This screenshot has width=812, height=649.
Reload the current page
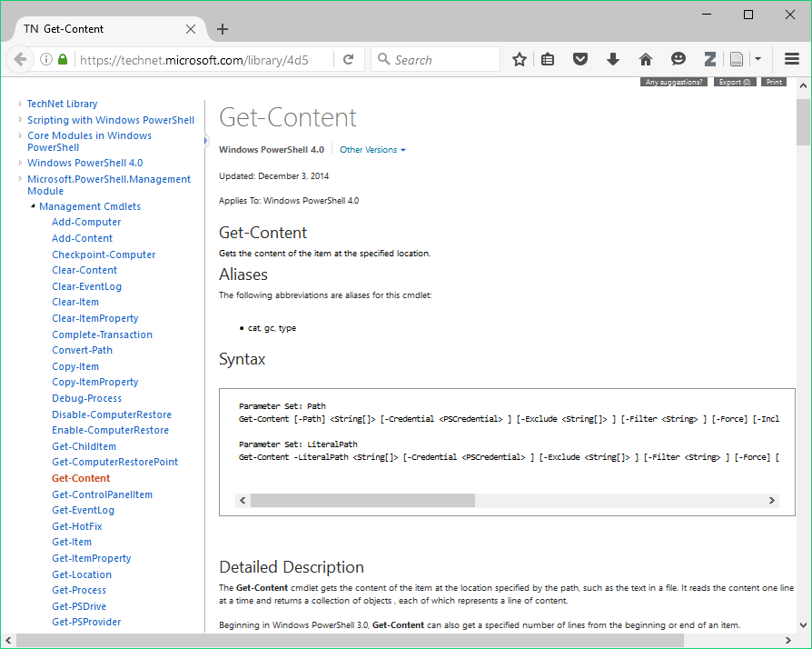coord(349,59)
